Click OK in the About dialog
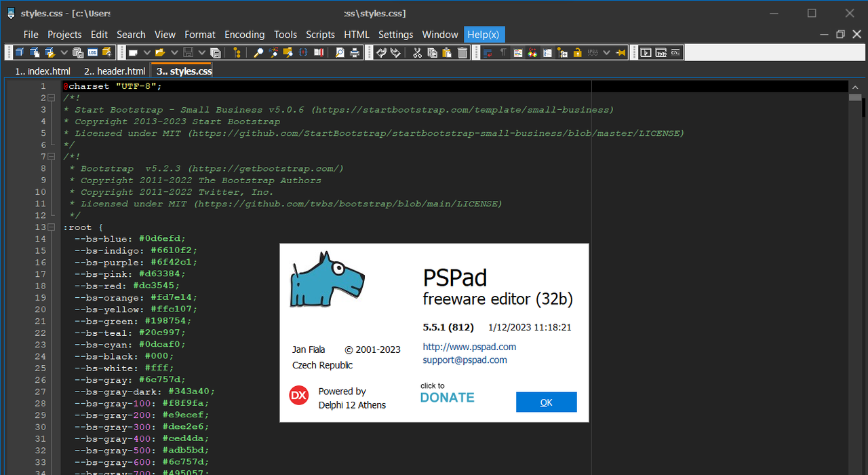This screenshot has height=475, width=868. [546, 402]
